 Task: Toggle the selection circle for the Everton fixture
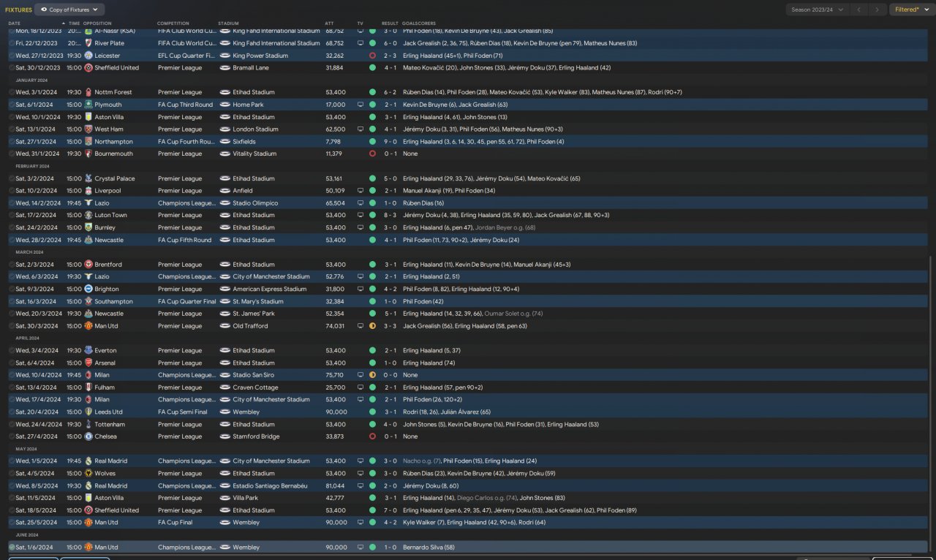coord(12,350)
